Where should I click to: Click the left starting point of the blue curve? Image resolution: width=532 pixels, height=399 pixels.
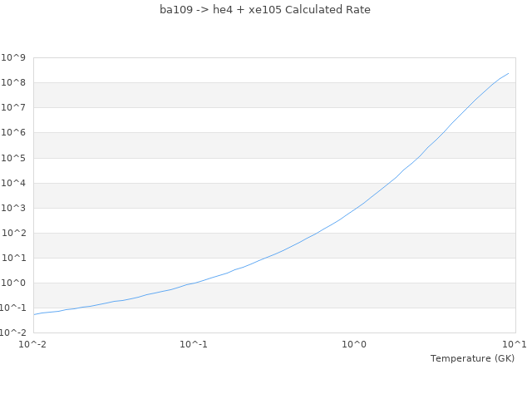coord(34,314)
